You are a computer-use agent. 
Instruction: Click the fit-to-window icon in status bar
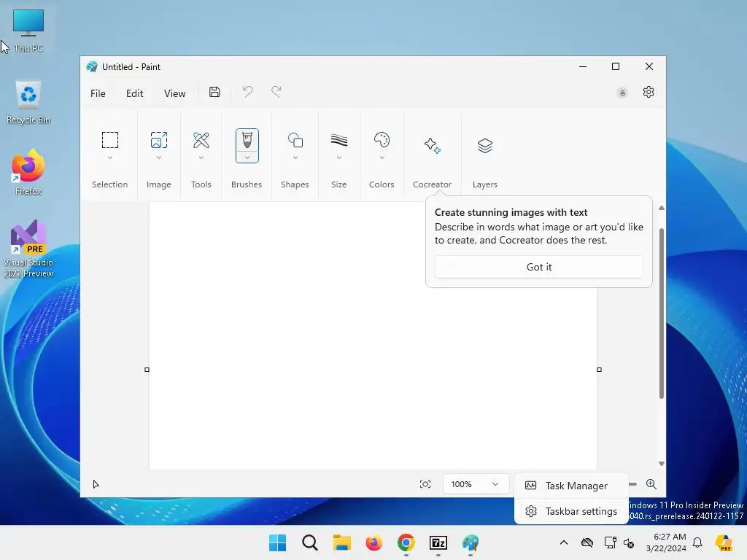pos(425,484)
